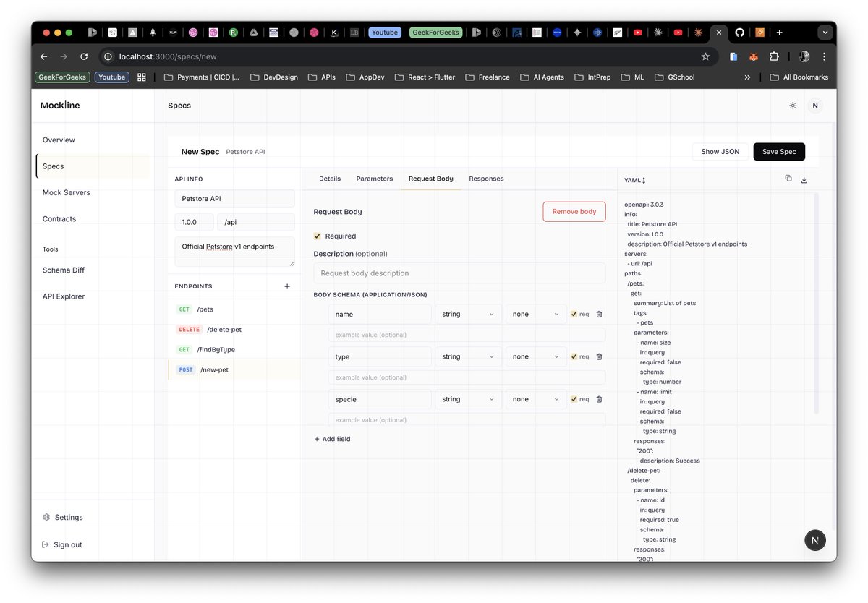Click the version field 1.0.0
The height and width of the screenshot is (603, 868).
click(x=195, y=222)
